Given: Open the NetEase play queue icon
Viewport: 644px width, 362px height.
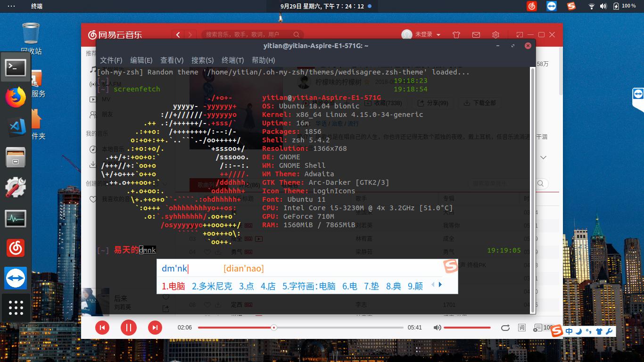Looking at the screenshot, I should tap(537, 328).
